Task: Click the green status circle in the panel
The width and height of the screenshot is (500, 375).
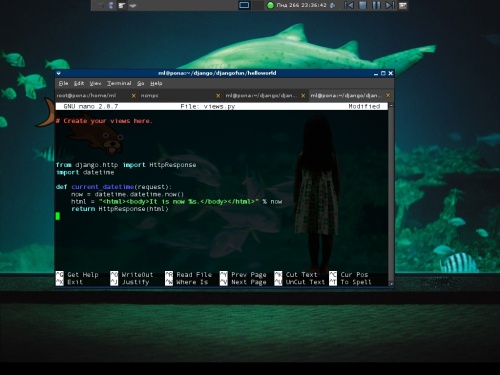Action: pos(270,5)
